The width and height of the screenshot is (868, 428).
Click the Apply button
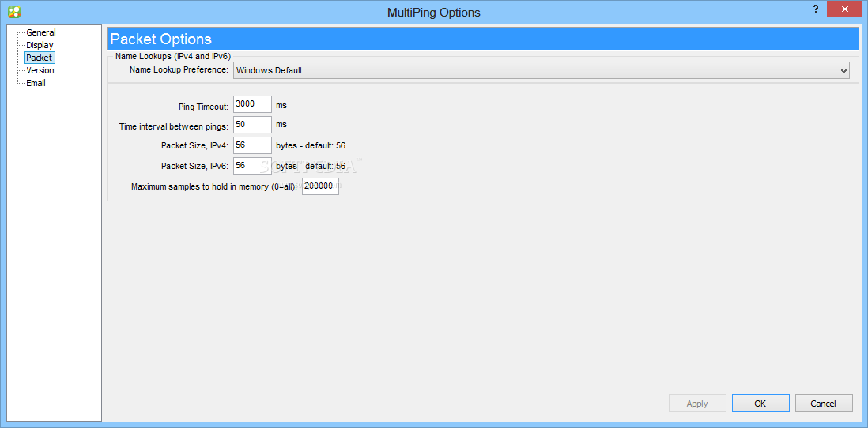[x=697, y=404]
